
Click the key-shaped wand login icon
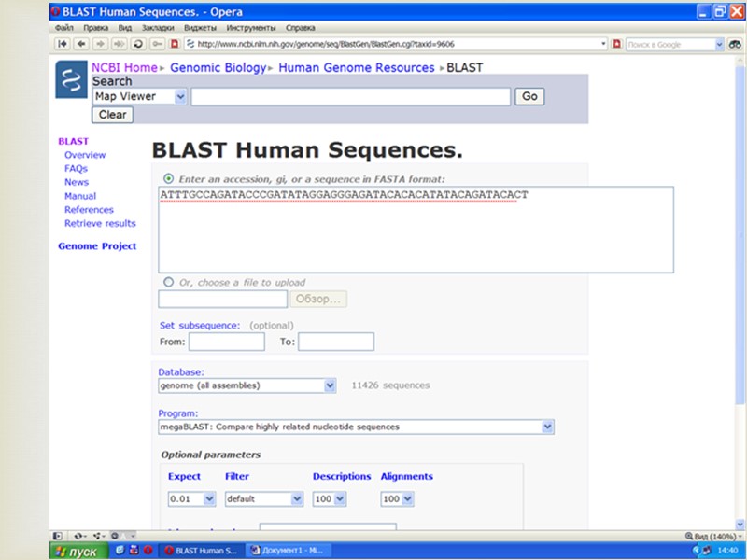pyautogui.click(x=157, y=44)
